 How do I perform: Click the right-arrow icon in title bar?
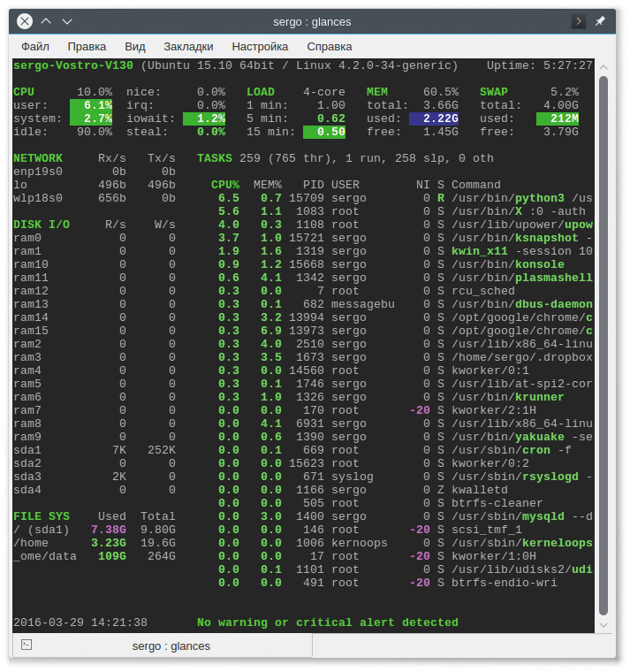point(578,21)
